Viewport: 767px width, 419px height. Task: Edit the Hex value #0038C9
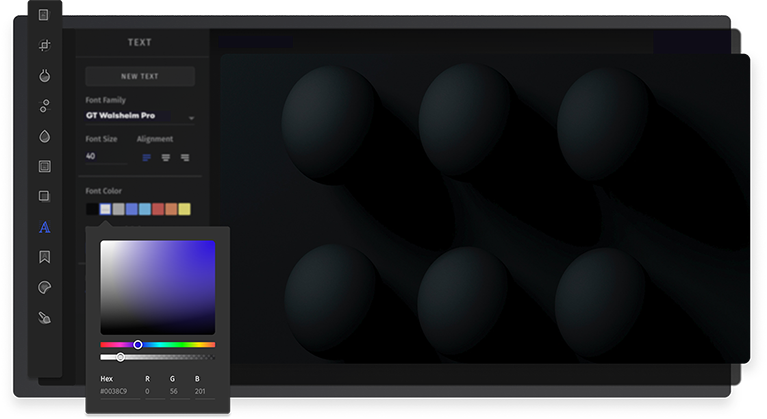click(x=120, y=392)
